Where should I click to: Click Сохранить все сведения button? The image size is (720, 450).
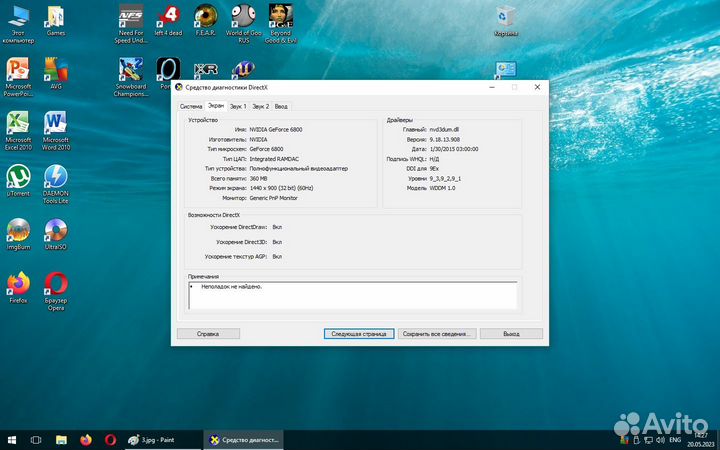click(x=435, y=334)
